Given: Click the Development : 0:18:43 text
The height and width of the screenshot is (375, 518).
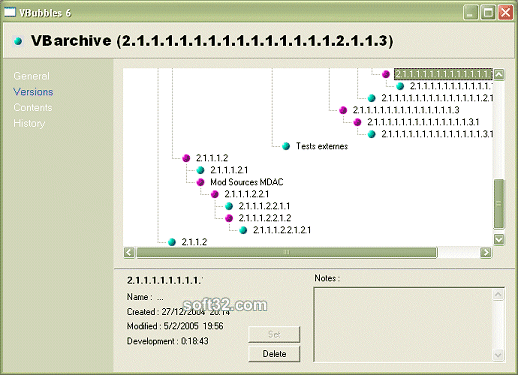Looking at the screenshot, I should (x=168, y=341).
